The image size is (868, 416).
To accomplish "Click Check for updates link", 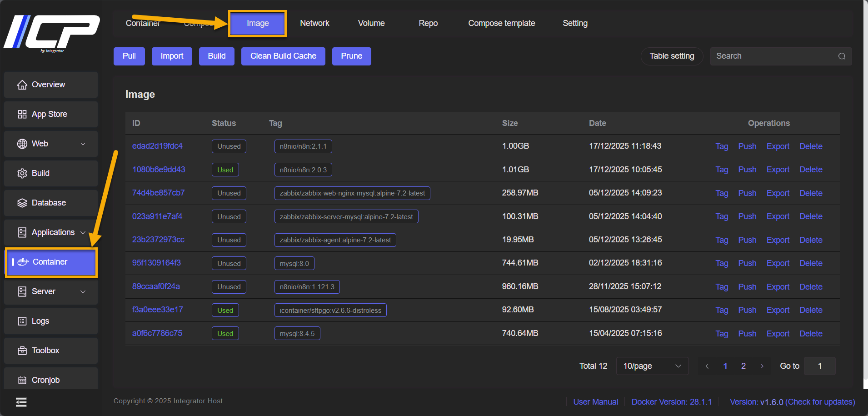I will tap(820, 402).
